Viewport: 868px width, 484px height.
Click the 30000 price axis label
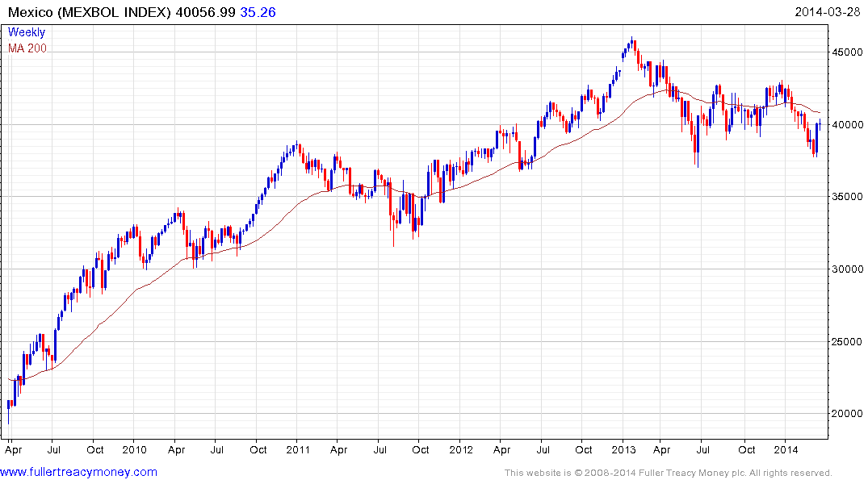847,269
